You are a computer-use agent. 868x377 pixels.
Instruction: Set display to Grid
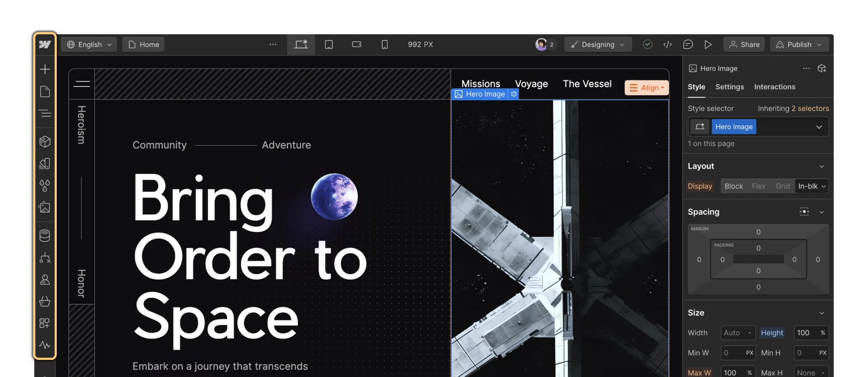pyautogui.click(x=783, y=186)
